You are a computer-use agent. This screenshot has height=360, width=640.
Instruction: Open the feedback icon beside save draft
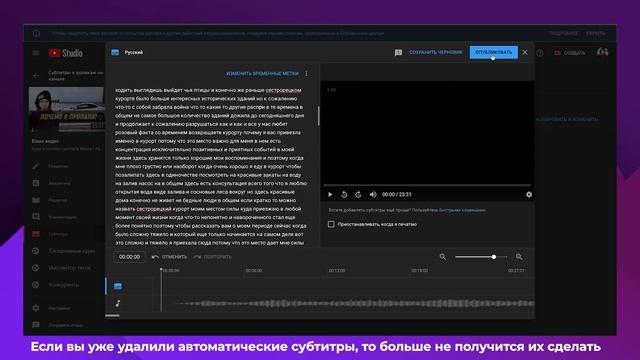click(398, 52)
